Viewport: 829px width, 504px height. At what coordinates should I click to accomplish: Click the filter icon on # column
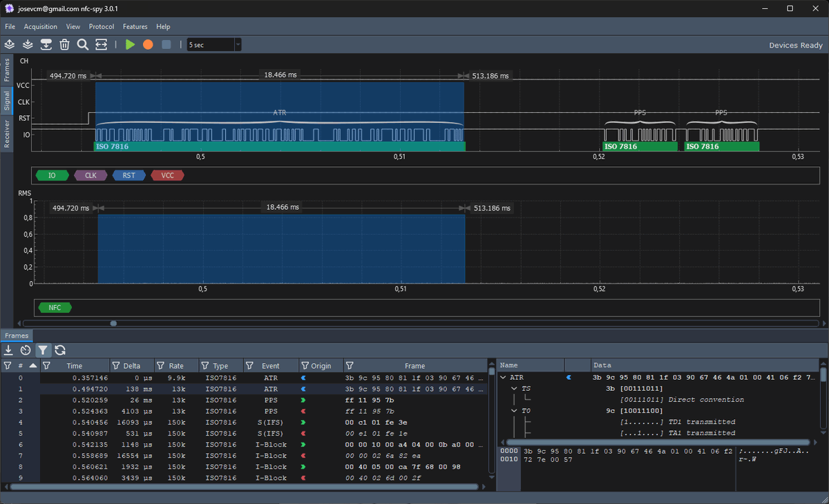[x=8, y=366]
